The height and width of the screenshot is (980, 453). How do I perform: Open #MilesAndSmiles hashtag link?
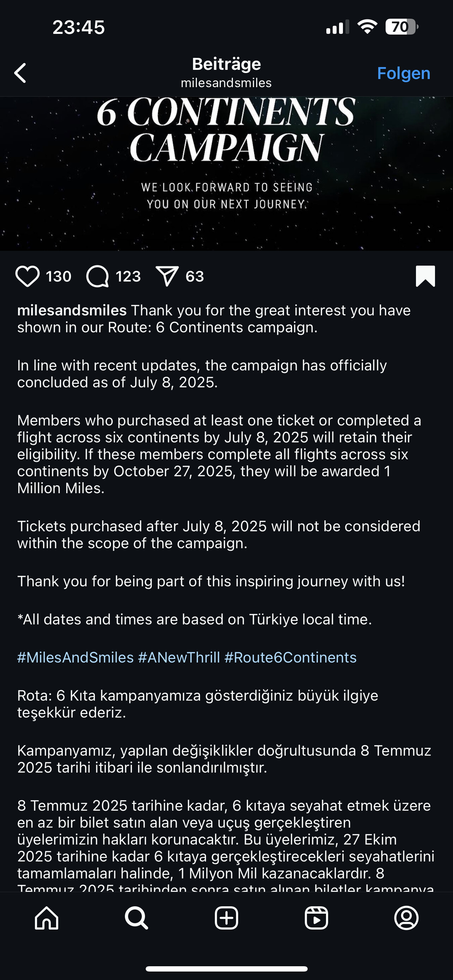tap(75, 658)
